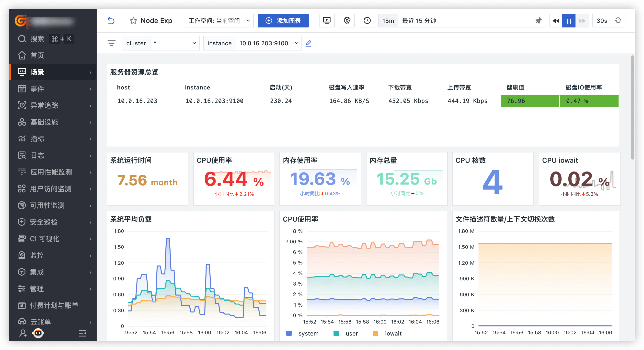The height and width of the screenshot is (350, 644).
Task: Open the assistant robot icon in sidebar
Action: pyautogui.click(x=38, y=333)
